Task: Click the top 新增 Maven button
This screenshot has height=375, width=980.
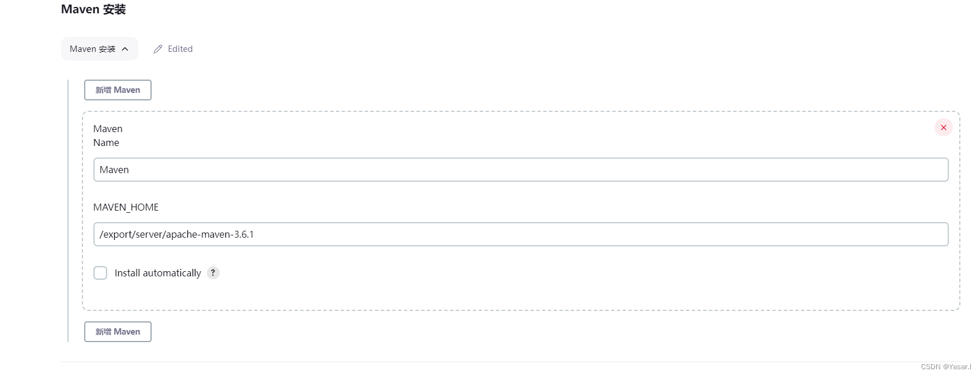Action: (118, 90)
